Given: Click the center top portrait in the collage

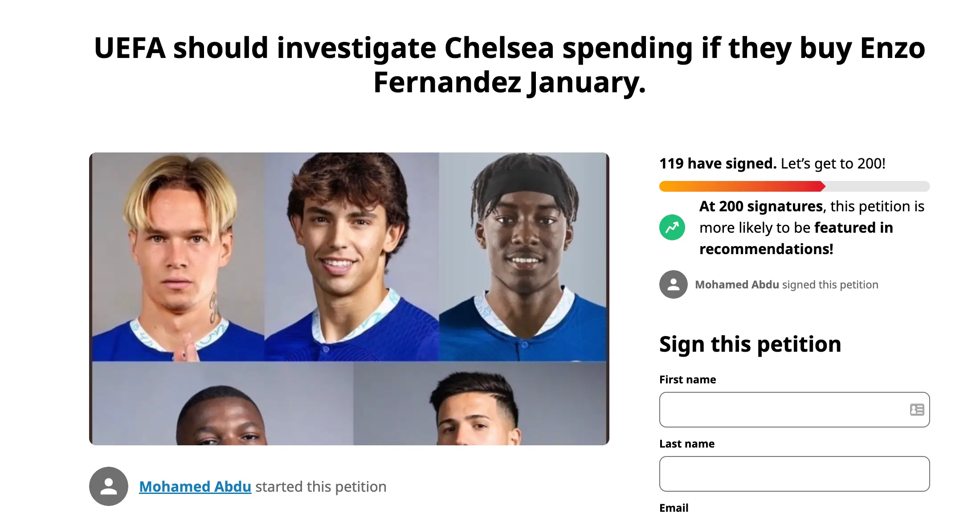Looking at the screenshot, I should [351, 257].
